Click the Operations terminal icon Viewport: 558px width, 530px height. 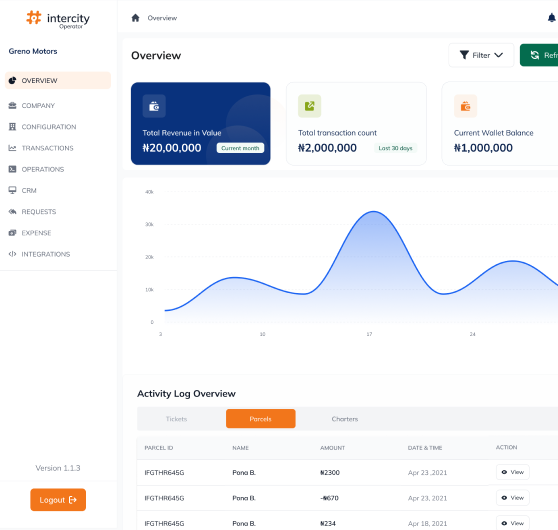[x=12, y=169]
